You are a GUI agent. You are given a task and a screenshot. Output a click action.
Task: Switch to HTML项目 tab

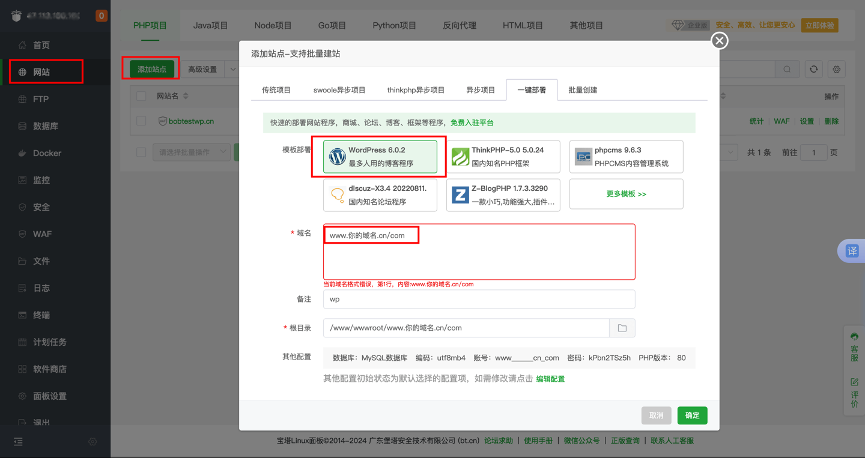pos(522,25)
